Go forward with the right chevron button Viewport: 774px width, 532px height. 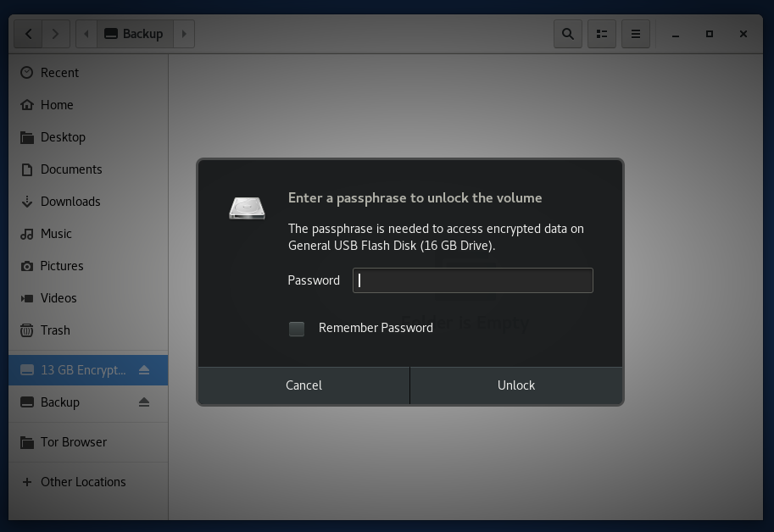(56, 34)
